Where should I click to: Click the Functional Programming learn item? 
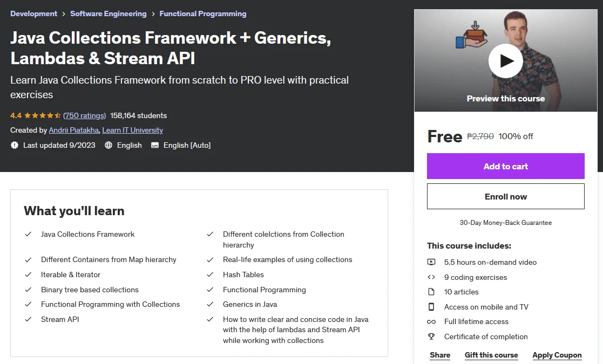coord(264,290)
